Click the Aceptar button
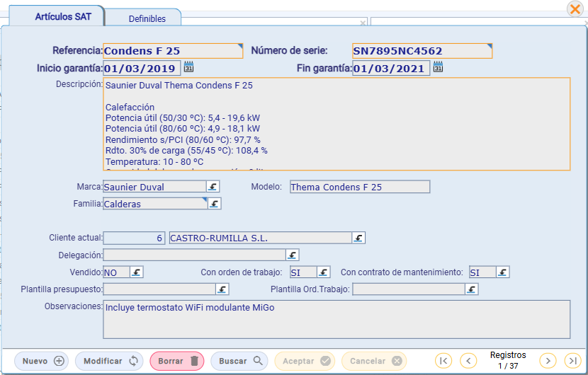Viewport: 588px width, 375px height. coord(305,361)
